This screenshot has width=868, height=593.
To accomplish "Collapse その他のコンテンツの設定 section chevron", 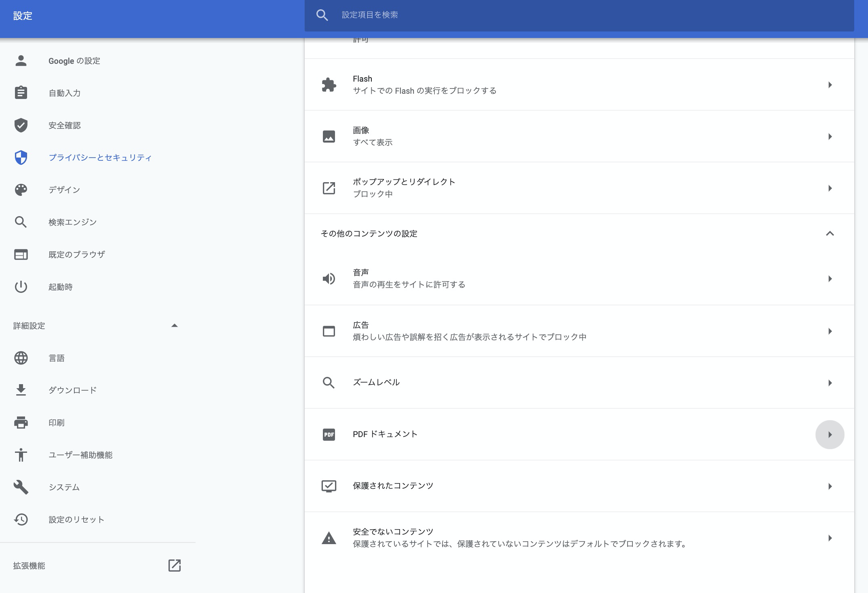I will [x=830, y=233].
